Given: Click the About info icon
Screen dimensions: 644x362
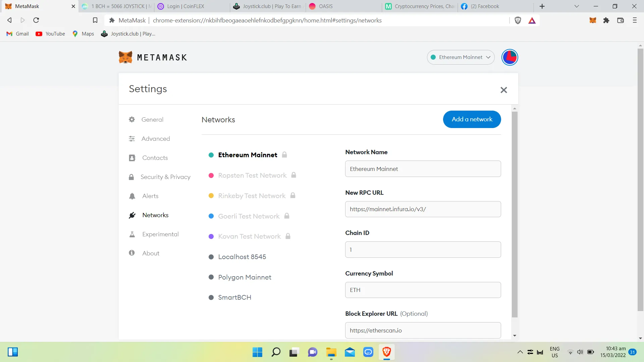Looking at the screenshot, I should (x=132, y=253).
